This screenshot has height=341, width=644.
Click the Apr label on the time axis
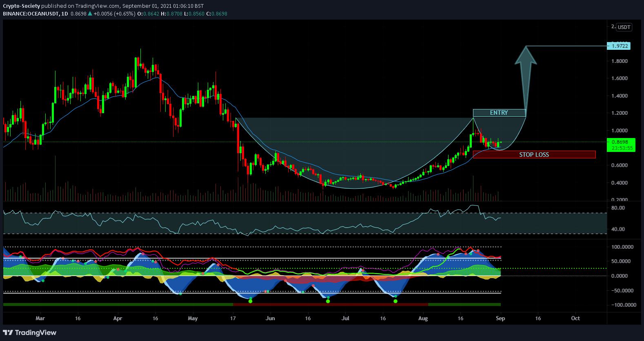(118, 318)
